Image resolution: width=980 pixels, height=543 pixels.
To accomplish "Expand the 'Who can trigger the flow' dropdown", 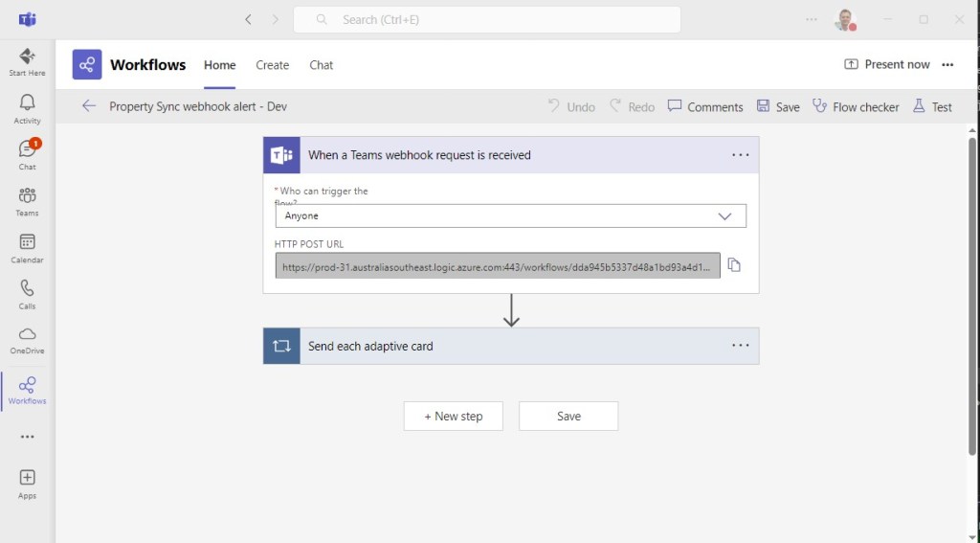I will click(x=511, y=215).
